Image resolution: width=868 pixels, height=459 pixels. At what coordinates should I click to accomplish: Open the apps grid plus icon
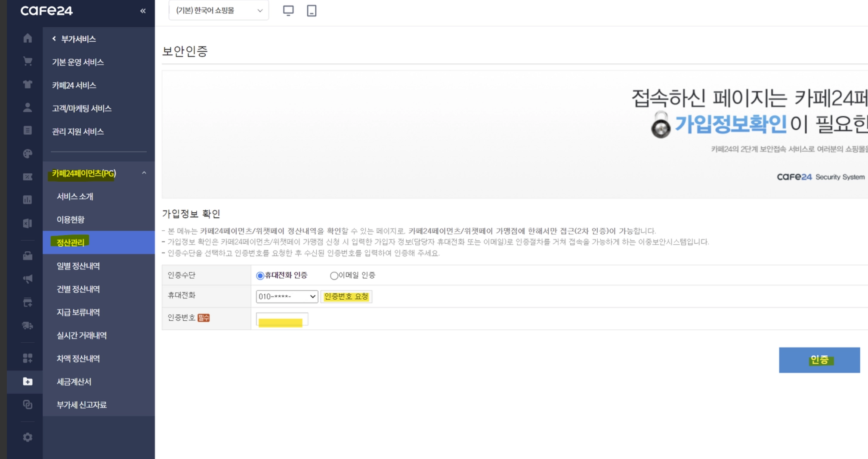[28, 358]
